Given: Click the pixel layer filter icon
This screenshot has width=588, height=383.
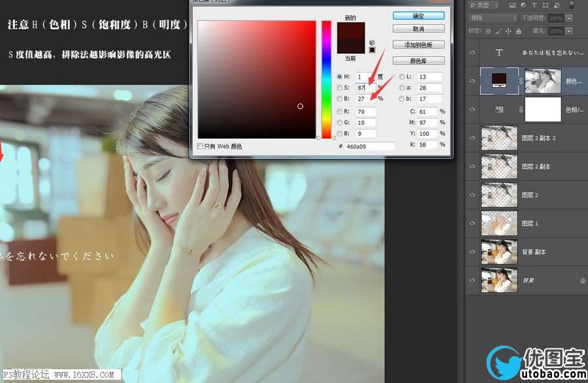Looking at the screenshot, I should pos(513,6).
